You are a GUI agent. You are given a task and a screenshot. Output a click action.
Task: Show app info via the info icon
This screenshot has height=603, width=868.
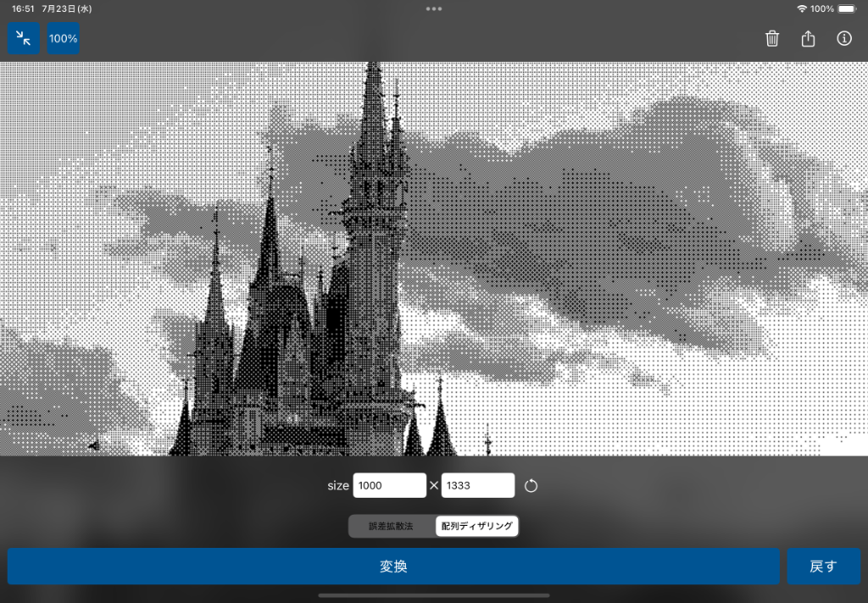point(843,39)
